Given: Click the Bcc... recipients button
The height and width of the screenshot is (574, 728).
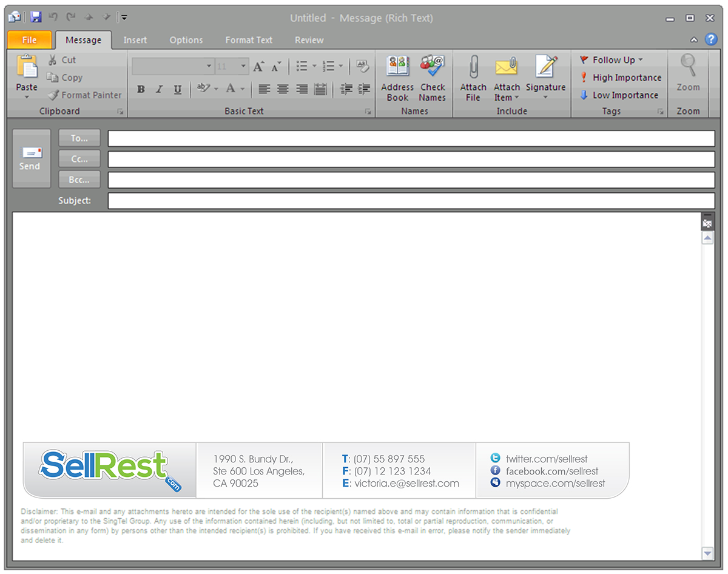Looking at the screenshot, I should click(79, 180).
